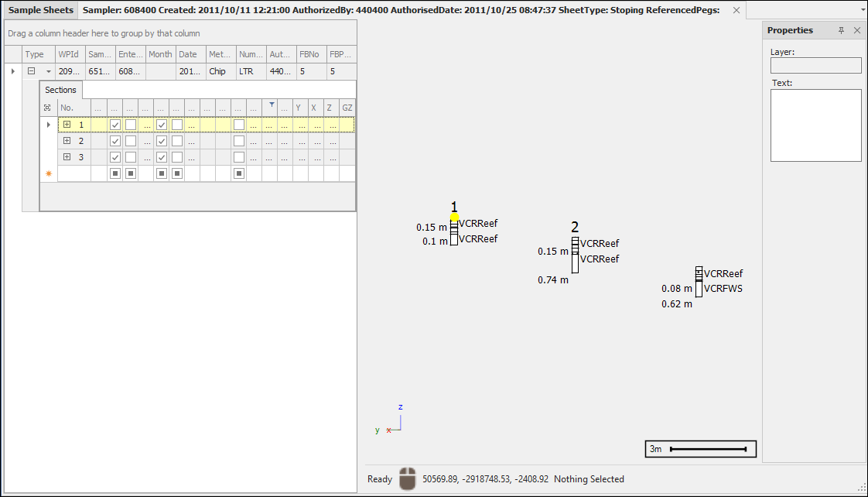Screen dimensions: 868x497
Task: Expand section 3 row details
Action: (67, 157)
